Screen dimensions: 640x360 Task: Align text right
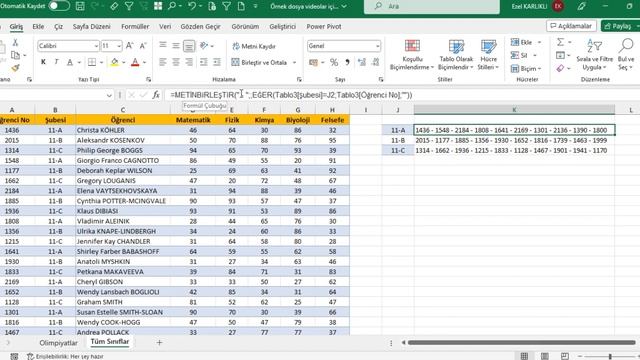(189, 62)
